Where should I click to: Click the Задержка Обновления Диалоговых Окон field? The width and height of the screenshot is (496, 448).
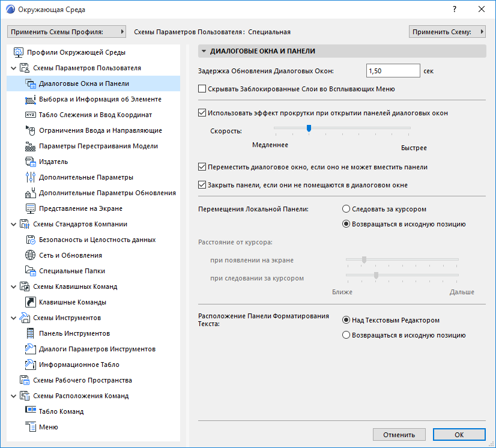tap(393, 71)
